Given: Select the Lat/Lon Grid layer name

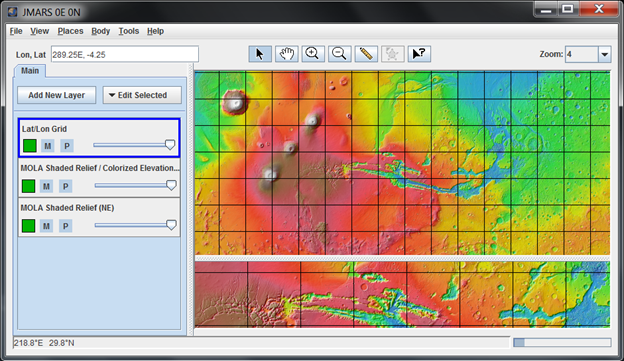Looking at the screenshot, I should click(44, 129).
